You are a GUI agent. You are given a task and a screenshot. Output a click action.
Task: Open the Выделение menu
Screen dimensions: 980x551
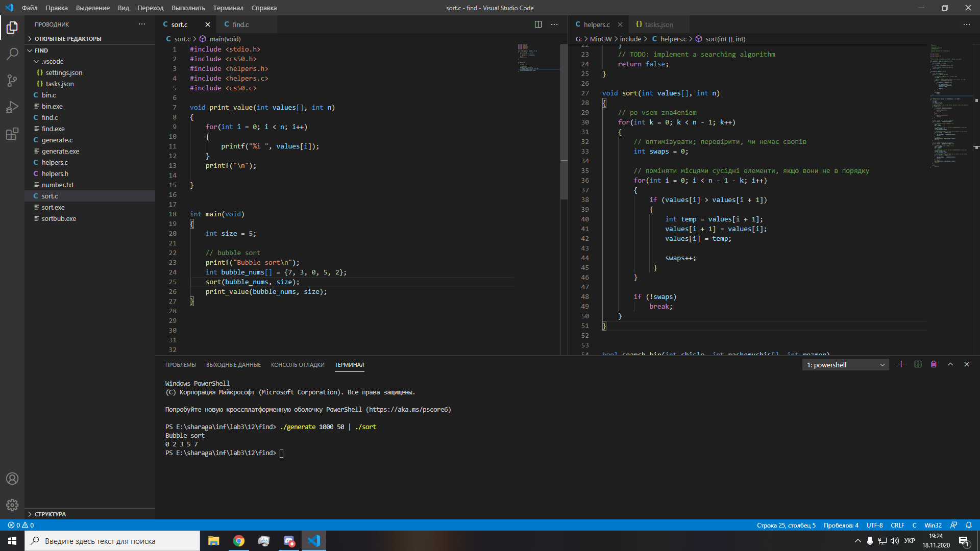click(92, 8)
